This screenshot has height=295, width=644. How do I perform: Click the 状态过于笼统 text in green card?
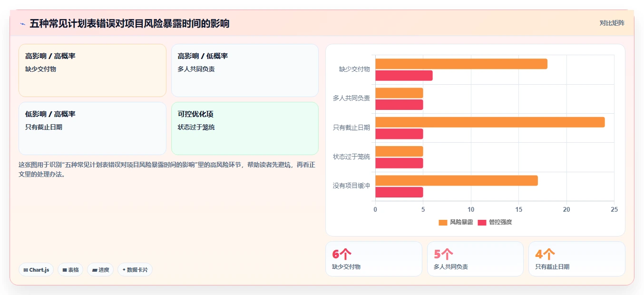pos(196,128)
